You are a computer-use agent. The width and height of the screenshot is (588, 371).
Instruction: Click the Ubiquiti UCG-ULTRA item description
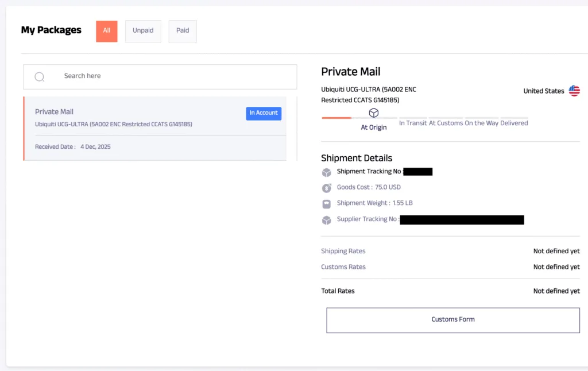[369, 95]
